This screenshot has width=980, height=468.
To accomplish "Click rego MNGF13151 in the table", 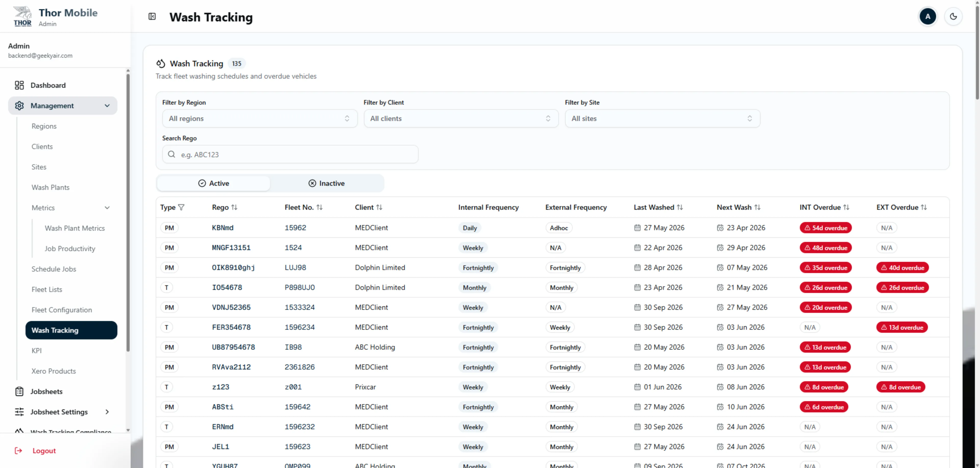I will (x=231, y=248).
